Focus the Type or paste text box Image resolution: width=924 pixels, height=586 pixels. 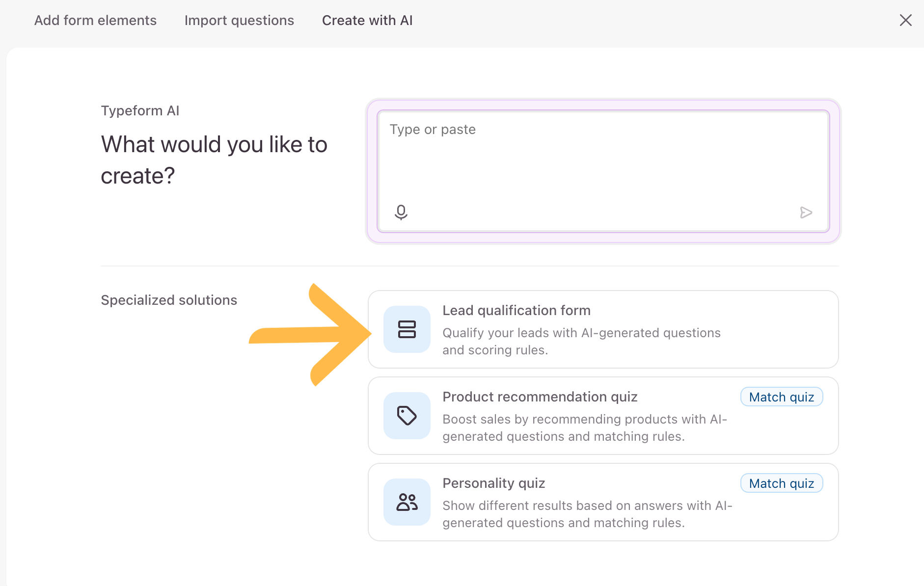pyautogui.click(x=603, y=162)
